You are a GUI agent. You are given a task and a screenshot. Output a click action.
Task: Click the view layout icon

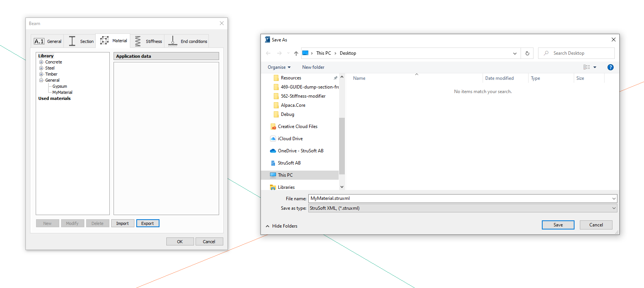(587, 67)
